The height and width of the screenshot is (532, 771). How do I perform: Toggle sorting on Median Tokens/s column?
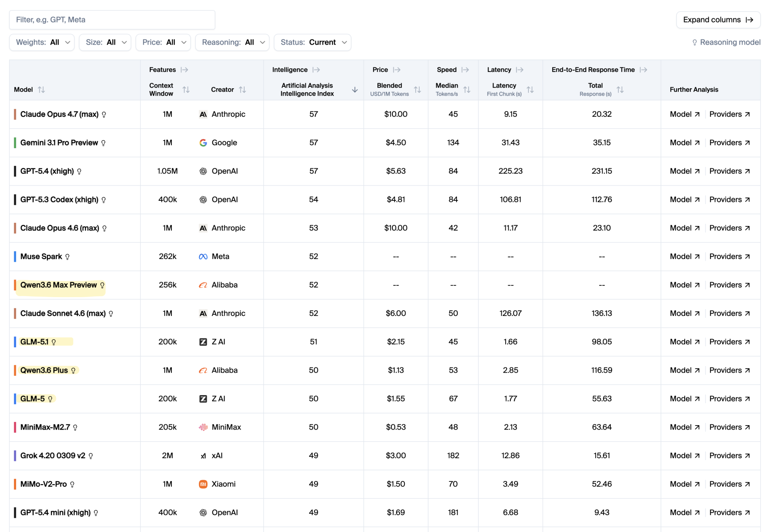[467, 90]
